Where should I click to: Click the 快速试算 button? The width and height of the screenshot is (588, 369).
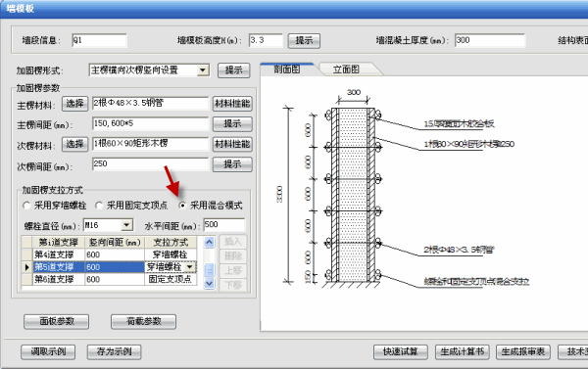(x=401, y=351)
